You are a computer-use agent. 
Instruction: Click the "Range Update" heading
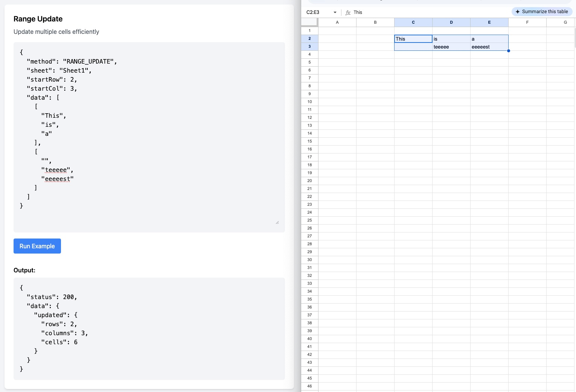(38, 19)
